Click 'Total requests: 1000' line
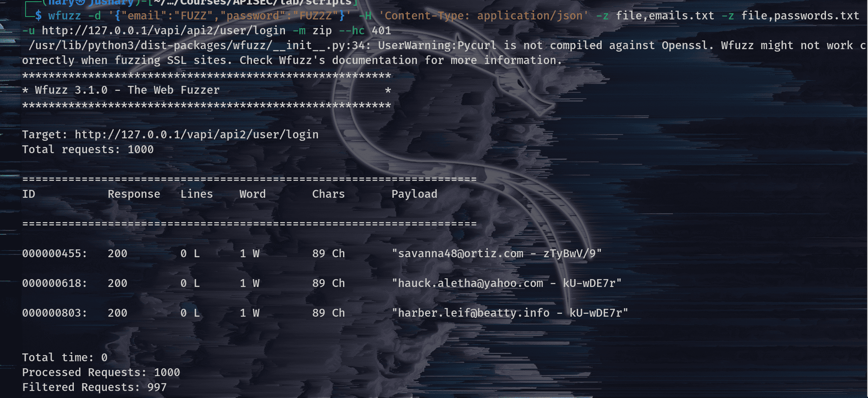This screenshot has height=398, width=868. 88,149
